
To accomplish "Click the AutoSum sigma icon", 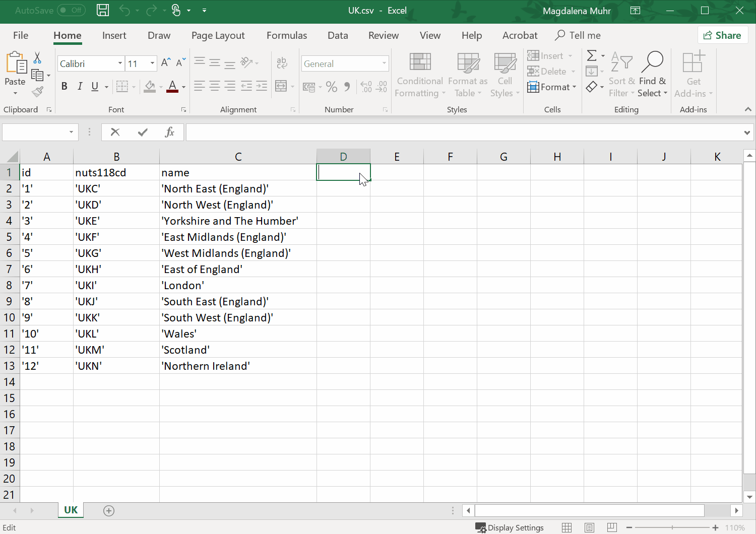I will [x=592, y=55].
